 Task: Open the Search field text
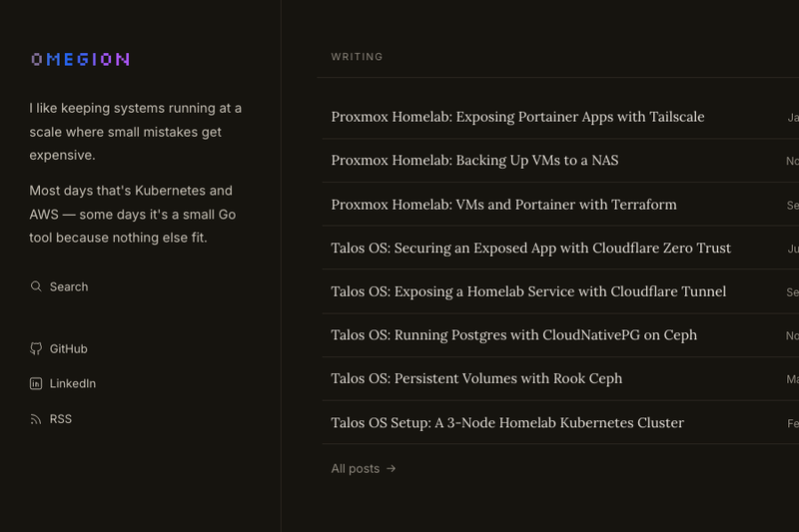click(x=69, y=286)
